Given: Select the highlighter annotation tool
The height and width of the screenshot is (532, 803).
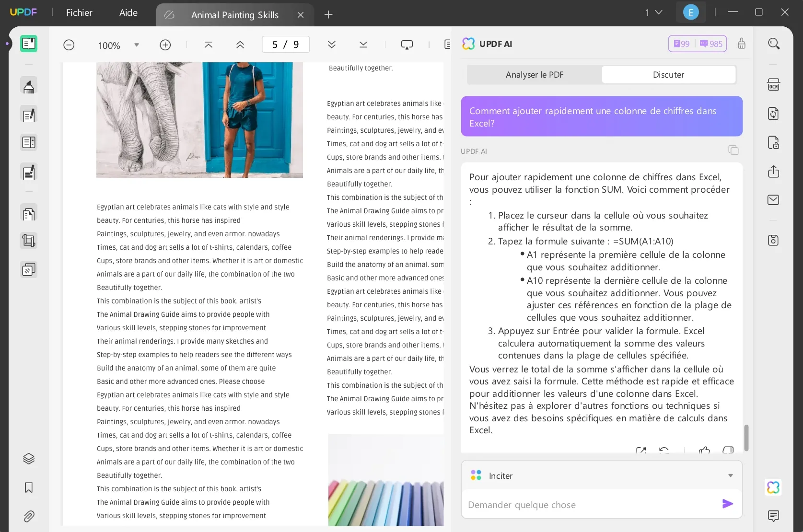Looking at the screenshot, I should [29, 86].
